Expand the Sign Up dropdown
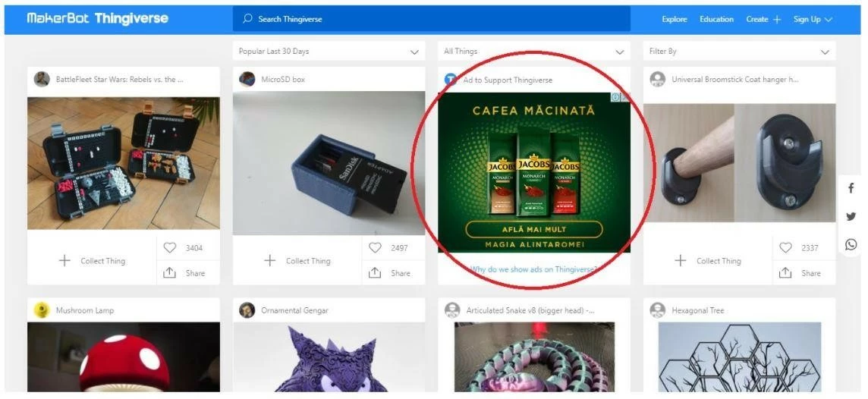 (813, 20)
